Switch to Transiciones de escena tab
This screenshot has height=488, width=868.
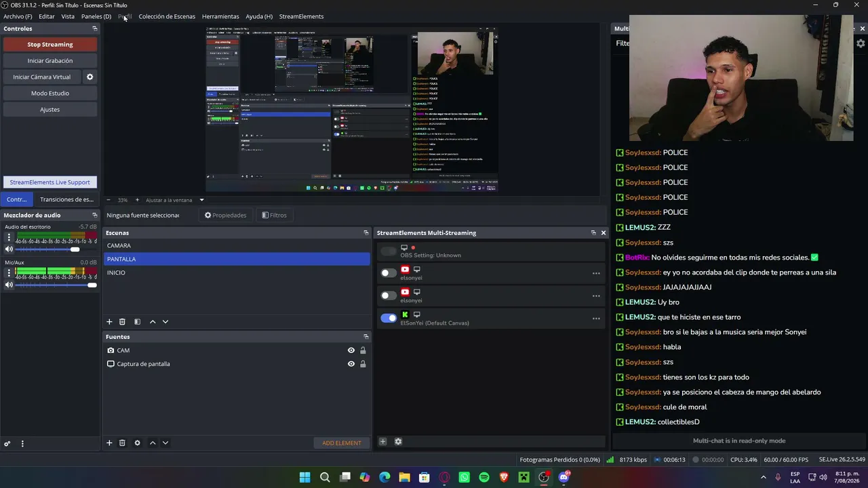tap(66, 200)
